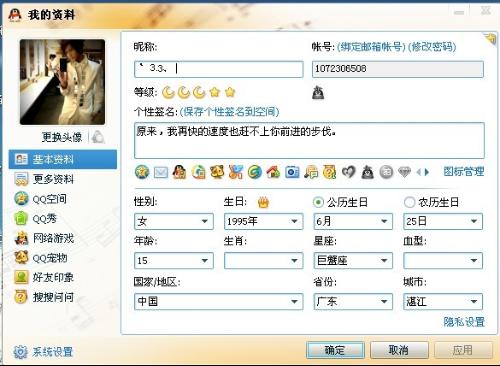Select the 农历生日 radio button

[409, 202]
